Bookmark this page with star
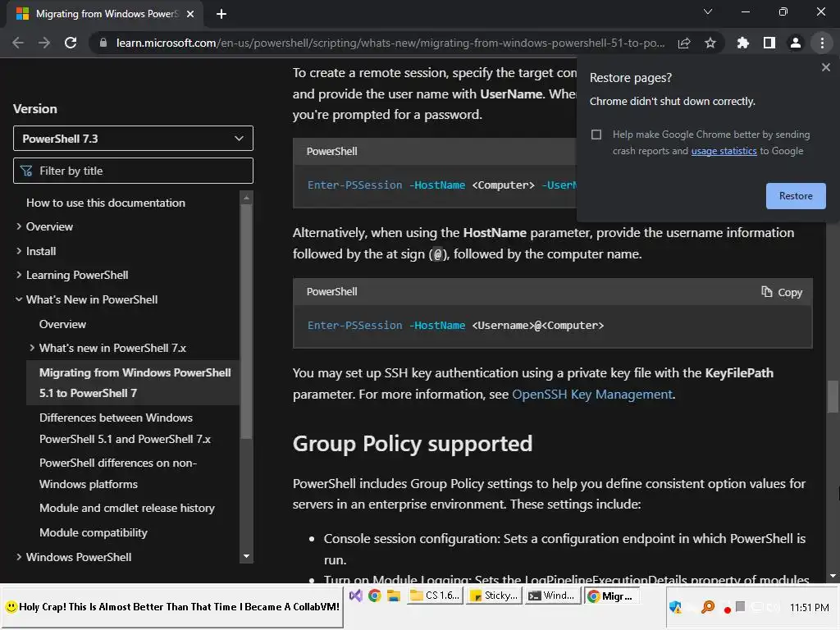The width and height of the screenshot is (840, 630). click(x=710, y=43)
